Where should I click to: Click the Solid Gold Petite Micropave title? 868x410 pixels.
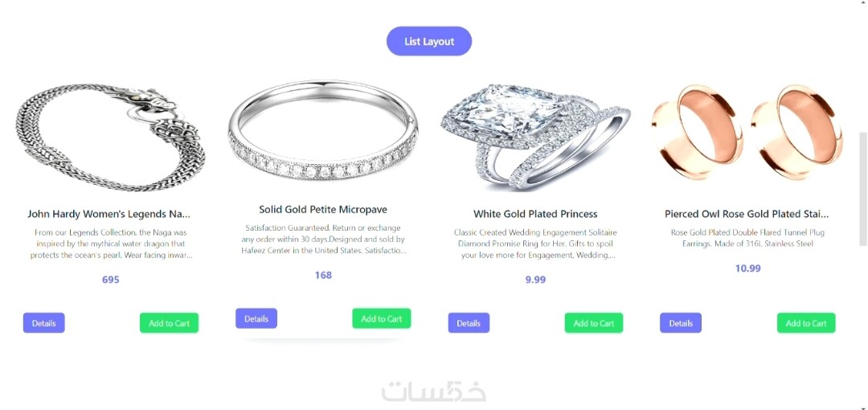click(323, 210)
